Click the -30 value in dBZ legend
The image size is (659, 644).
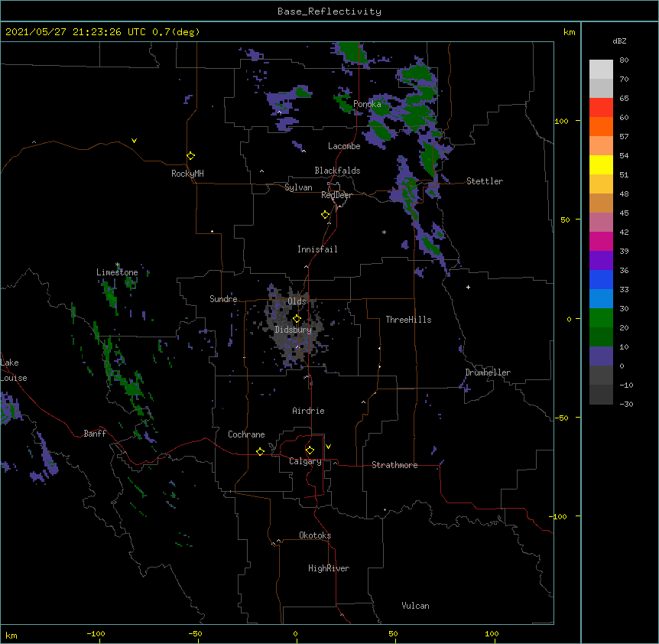click(626, 404)
